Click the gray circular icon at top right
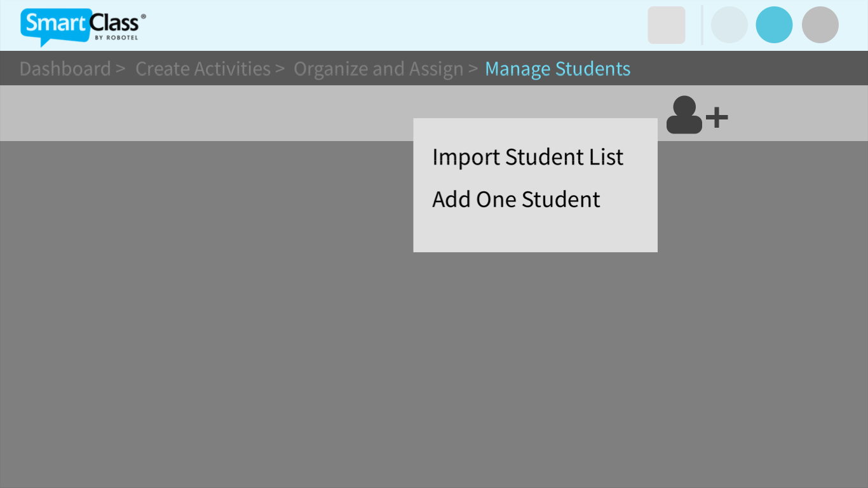Image resolution: width=868 pixels, height=488 pixels. [820, 24]
